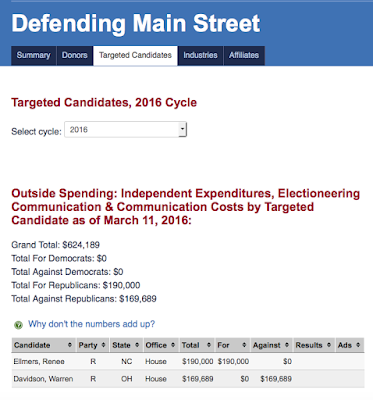This screenshot has height=400, width=373.
Task: Switch to the Summary tab
Action: coord(33,55)
